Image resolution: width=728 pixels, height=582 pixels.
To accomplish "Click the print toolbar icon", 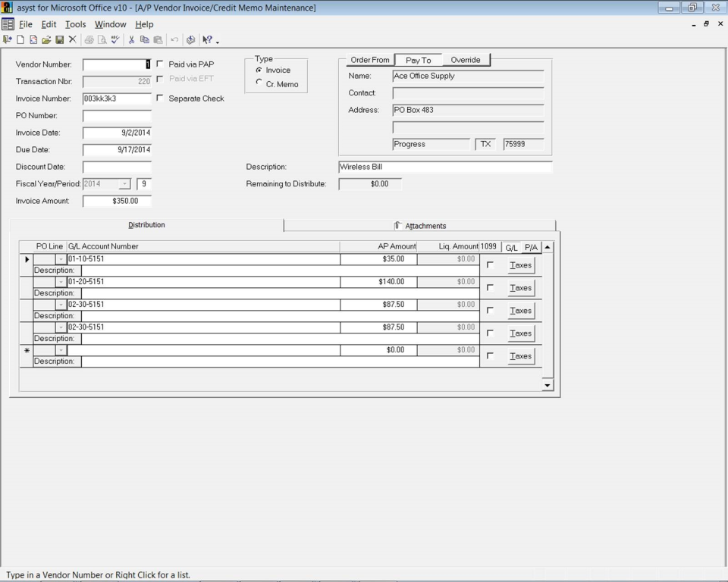I will coord(89,40).
